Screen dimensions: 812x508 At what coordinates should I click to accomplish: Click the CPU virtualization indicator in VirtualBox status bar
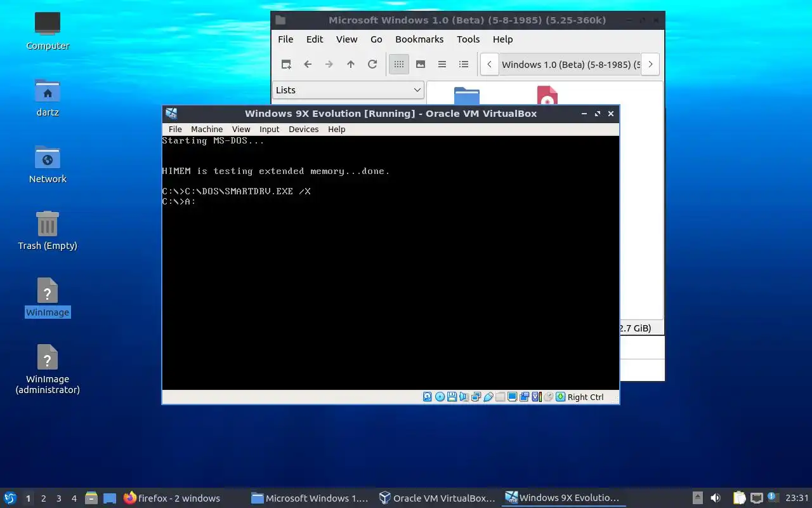[x=537, y=397]
